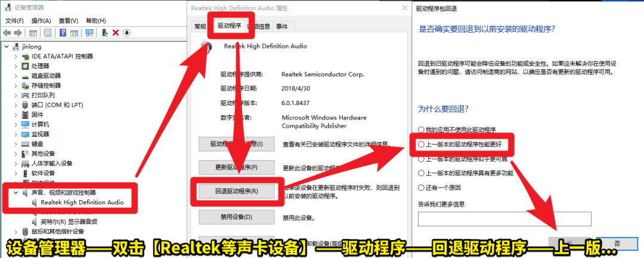The image size is (644, 258).
Task: Click the 'Realtek Semiconductor Corp.' provider value
Action: click(x=323, y=75)
